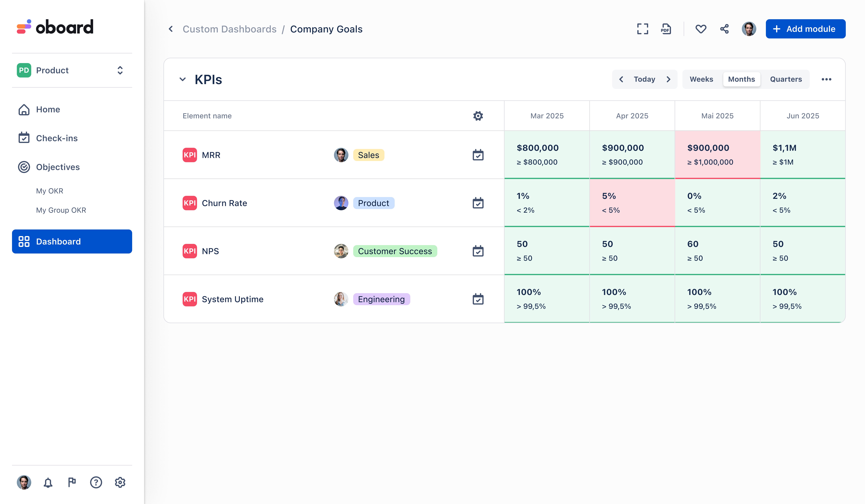Image resolution: width=865 pixels, height=504 pixels.
Task: Open help question mark icon
Action: 96,482
